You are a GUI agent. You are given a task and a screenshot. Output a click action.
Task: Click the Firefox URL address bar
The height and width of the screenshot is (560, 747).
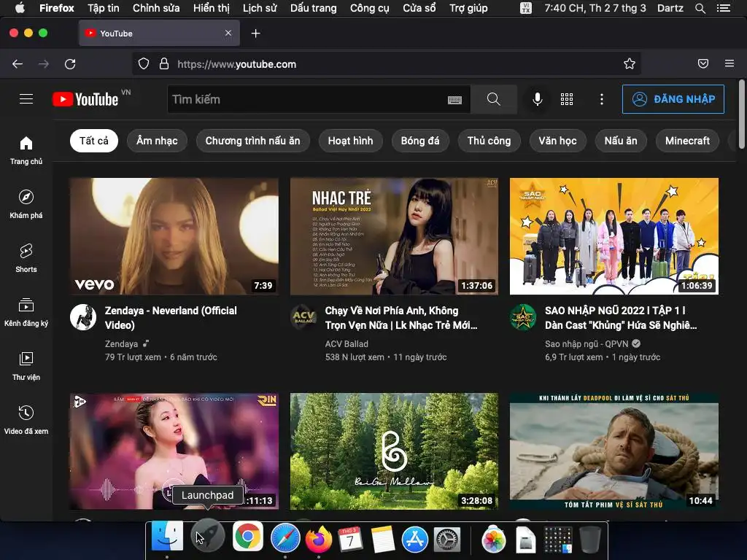point(386,64)
